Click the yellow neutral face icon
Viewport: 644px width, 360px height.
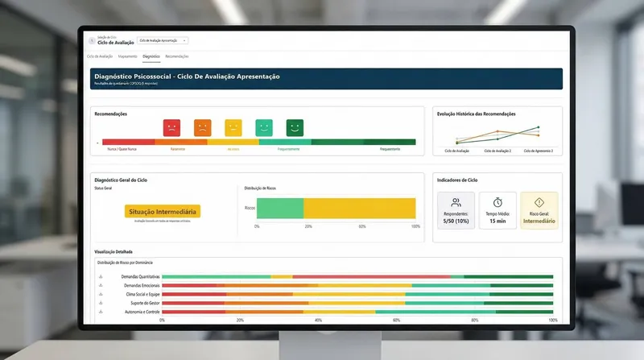[x=233, y=127]
